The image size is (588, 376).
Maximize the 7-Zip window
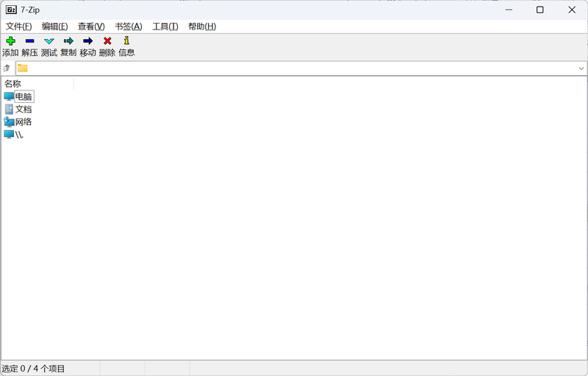[540, 10]
